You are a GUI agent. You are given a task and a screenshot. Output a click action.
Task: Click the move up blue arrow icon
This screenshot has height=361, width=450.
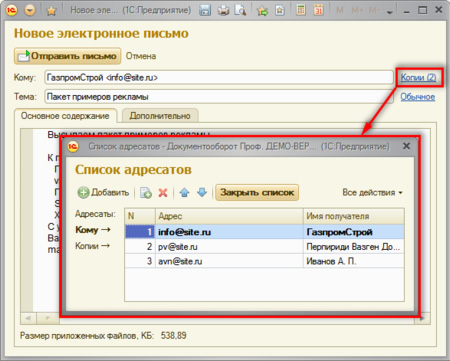pyautogui.click(x=184, y=192)
